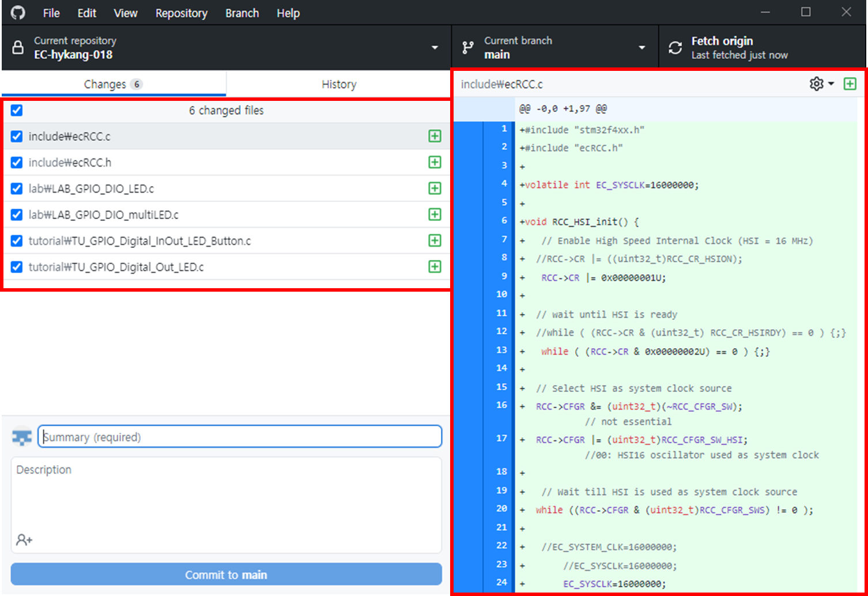Switch to the History tab

click(x=338, y=84)
